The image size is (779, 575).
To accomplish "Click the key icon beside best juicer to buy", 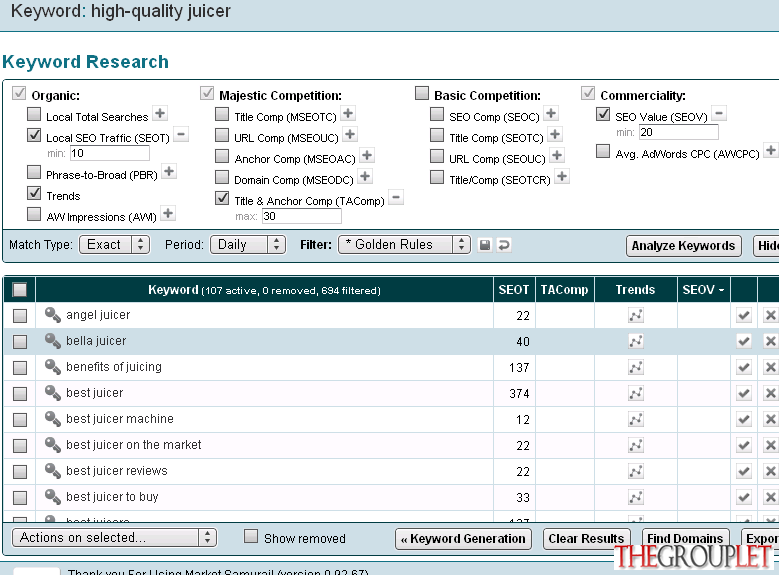I will pos(53,496).
